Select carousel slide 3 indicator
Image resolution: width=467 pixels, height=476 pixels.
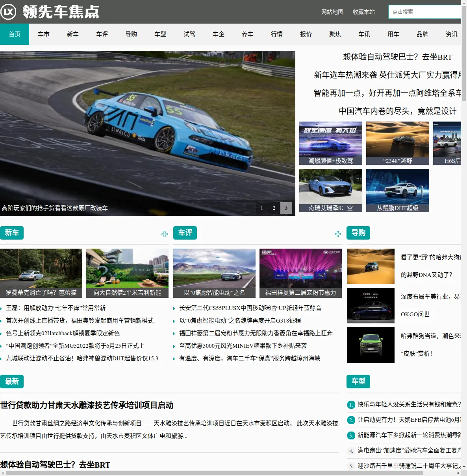click(286, 208)
